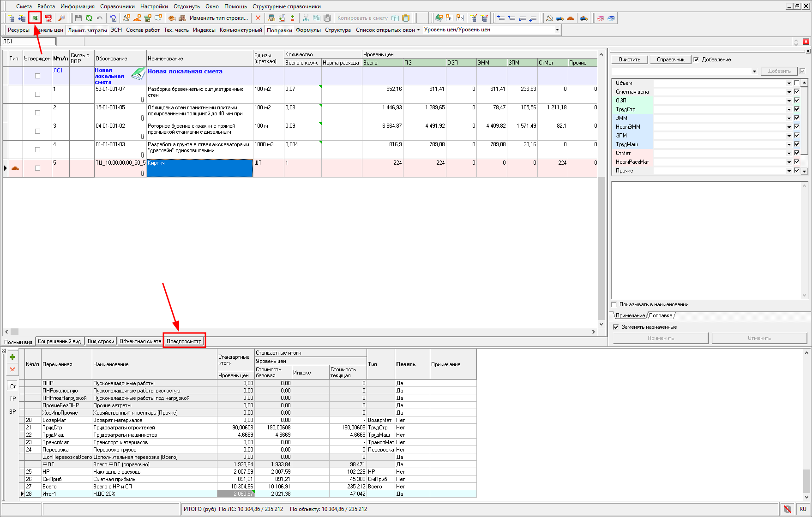Click the red X delete icon
Screen dimensions: 812x517
click(x=258, y=18)
